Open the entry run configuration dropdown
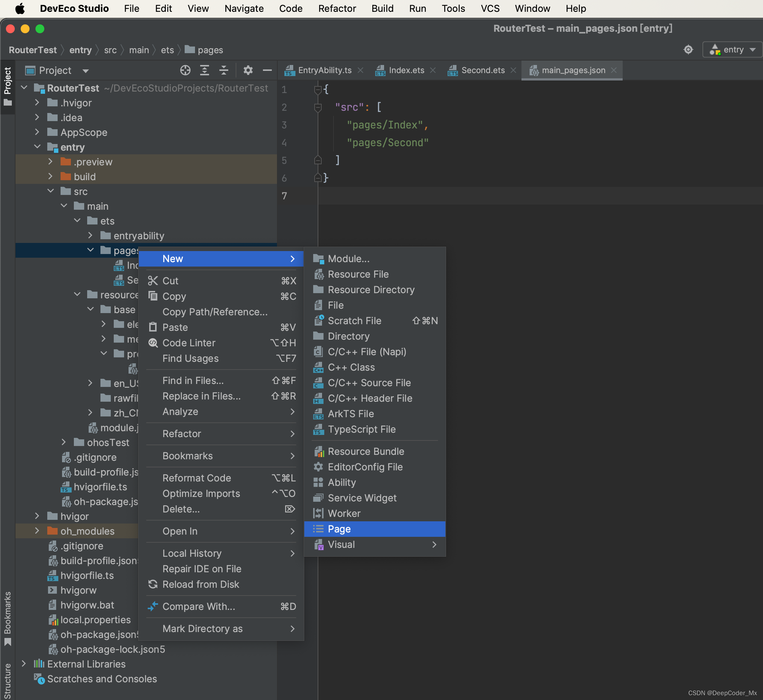 coord(732,49)
